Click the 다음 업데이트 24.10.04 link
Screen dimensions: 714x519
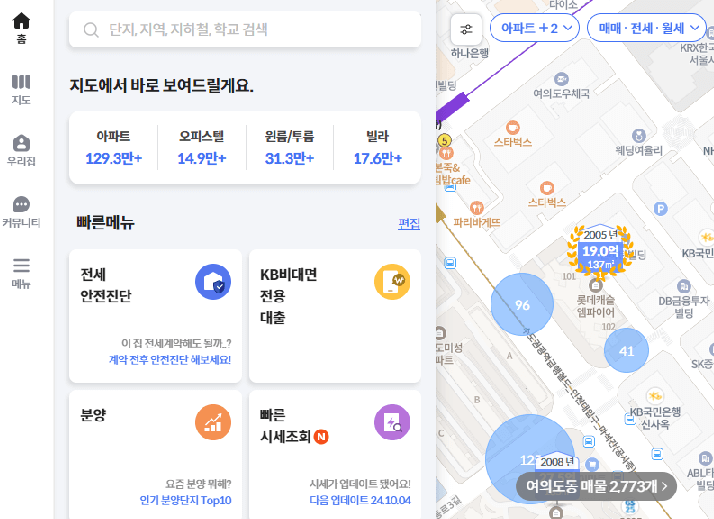pyautogui.click(x=360, y=500)
